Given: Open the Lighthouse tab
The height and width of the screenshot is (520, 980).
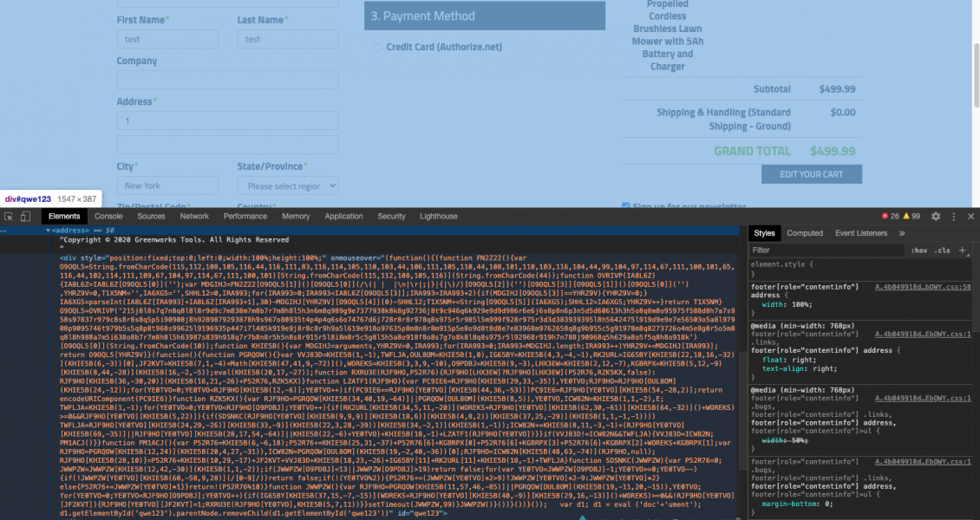Looking at the screenshot, I should pos(438,216).
